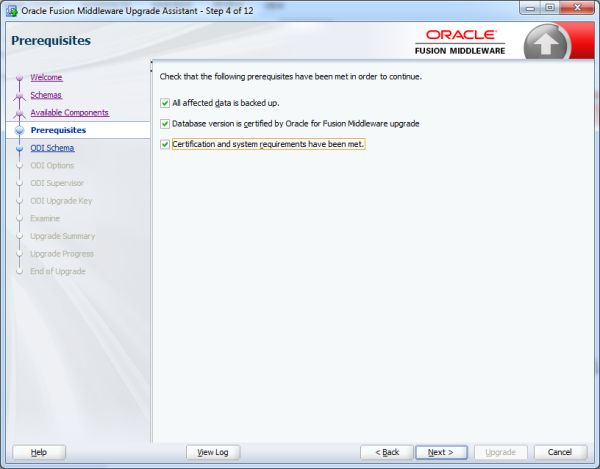Toggle Certification and system requirements checkbox
This screenshot has height=469, width=600.
[165, 144]
